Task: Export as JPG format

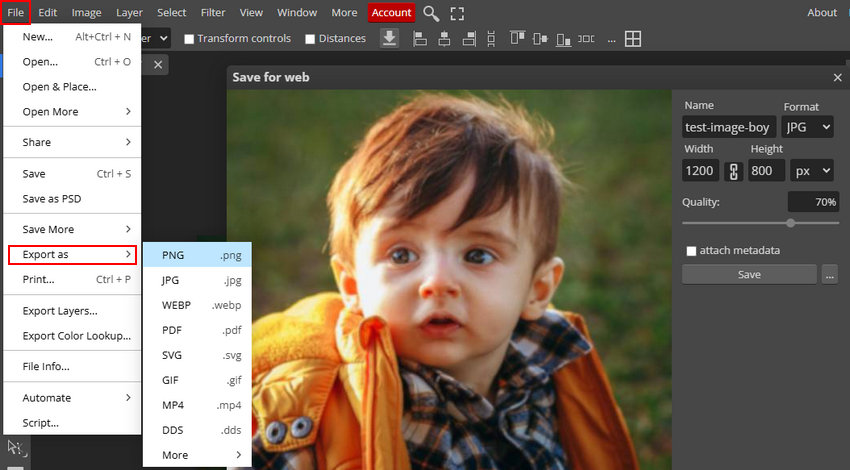Action: pyautogui.click(x=197, y=280)
